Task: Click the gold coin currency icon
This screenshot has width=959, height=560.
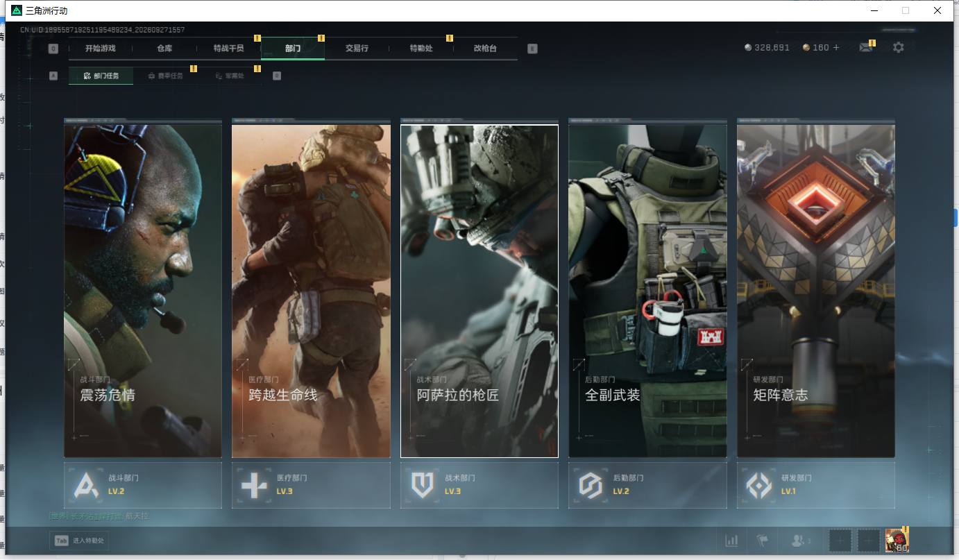Action: point(806,48)
